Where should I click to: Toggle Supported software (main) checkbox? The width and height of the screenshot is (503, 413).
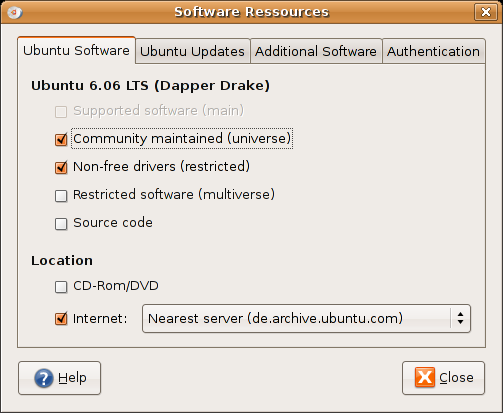point(61,111)
